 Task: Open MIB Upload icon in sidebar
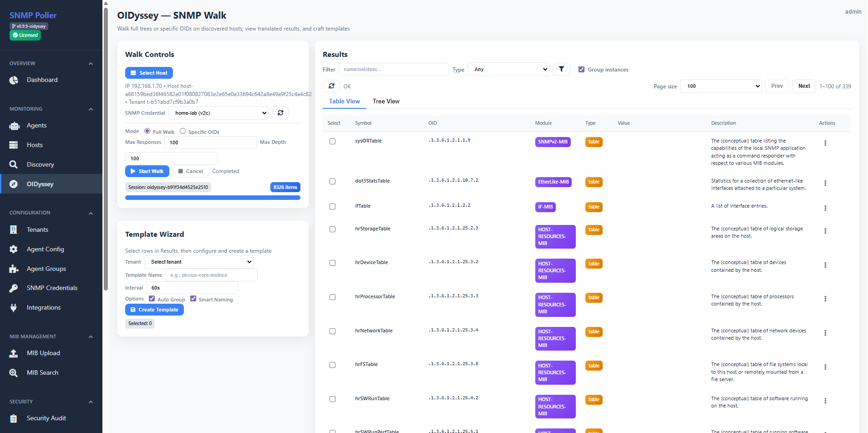click(x=14, y=353)
